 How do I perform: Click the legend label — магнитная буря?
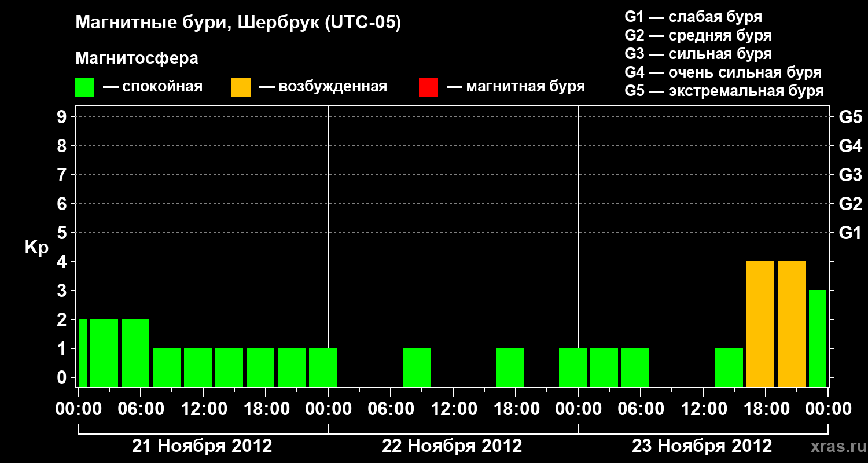pos(516,87)
